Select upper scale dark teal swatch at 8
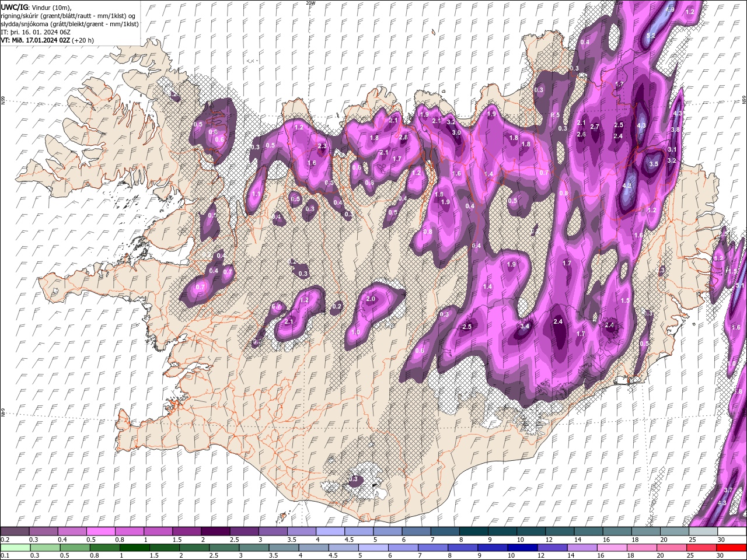Viewport: 747px width, 560px height. click(474, 531)
